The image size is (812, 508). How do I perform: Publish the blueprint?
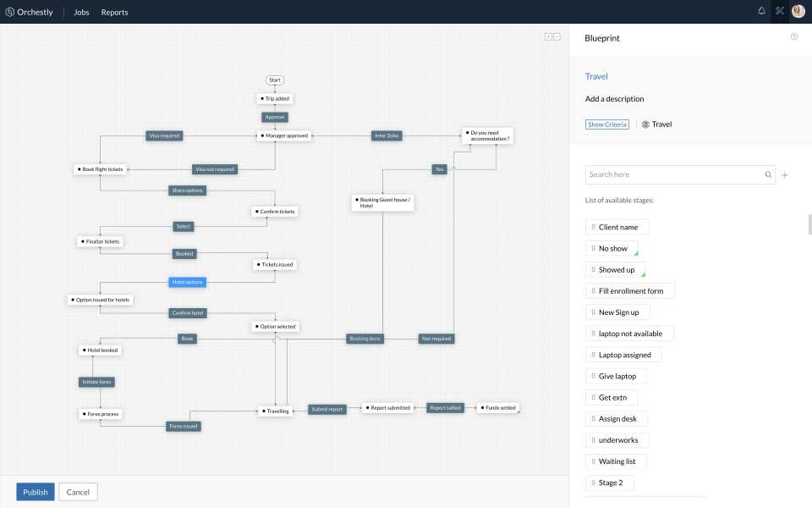coord(36,492)
